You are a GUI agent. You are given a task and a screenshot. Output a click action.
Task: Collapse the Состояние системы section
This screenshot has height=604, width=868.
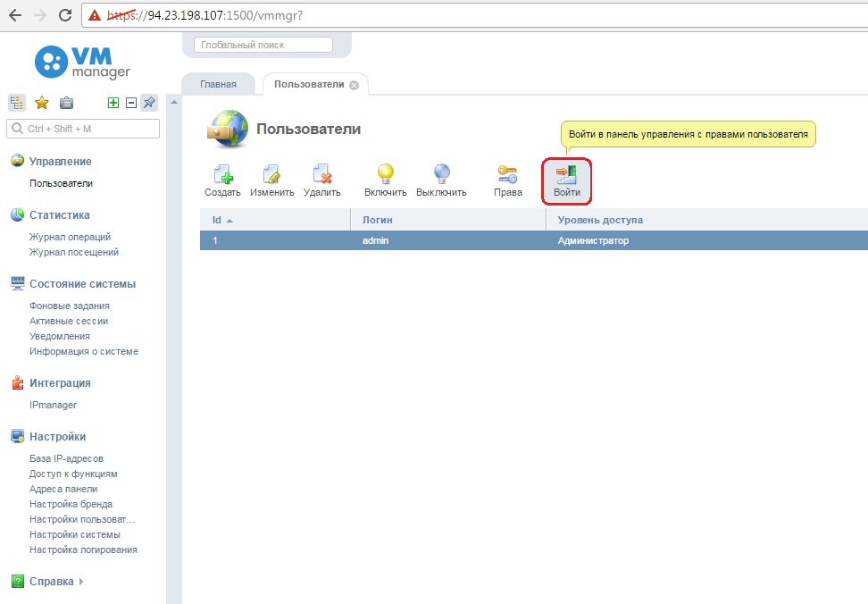click(x=82, y=283)
